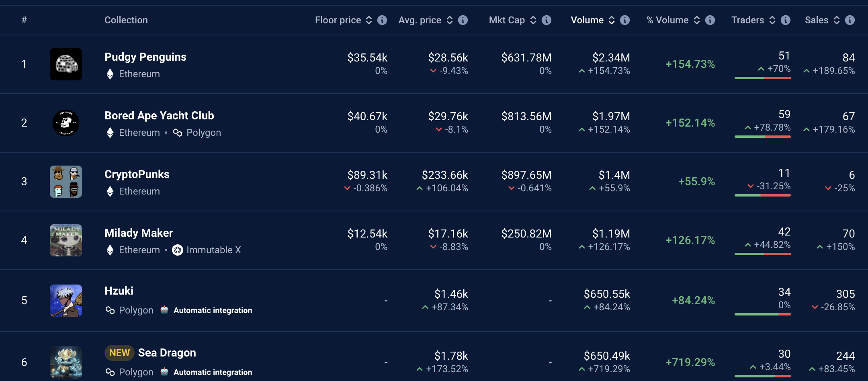This screenshot has height=381, width=868.
Task: Click the Pudgy Penguins thumbnail image
Action: click(66, 64)
